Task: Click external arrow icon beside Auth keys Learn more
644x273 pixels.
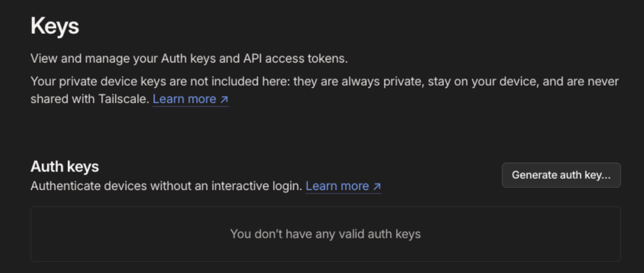Action: [376, 186]
